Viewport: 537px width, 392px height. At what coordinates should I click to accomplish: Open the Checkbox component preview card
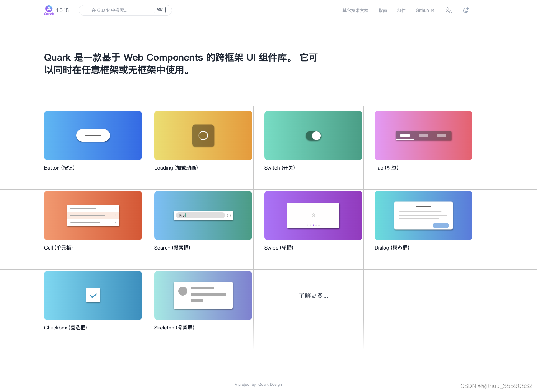[x=93, y=295]
